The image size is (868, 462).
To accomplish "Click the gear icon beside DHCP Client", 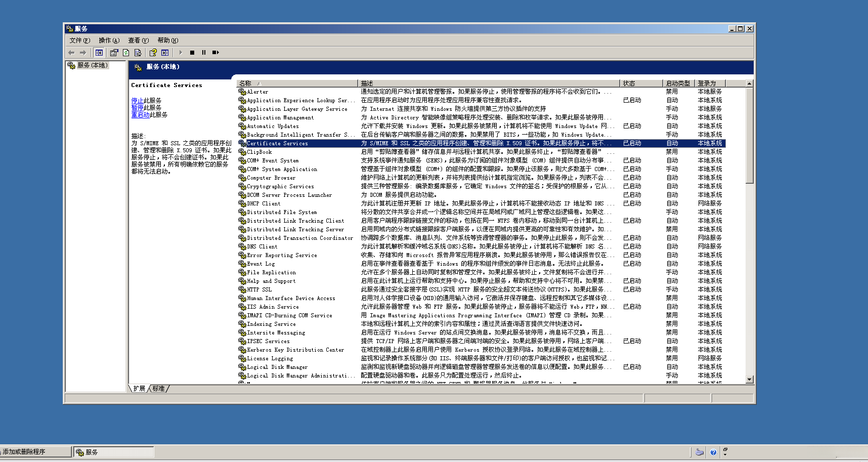I will click(242, 203).
